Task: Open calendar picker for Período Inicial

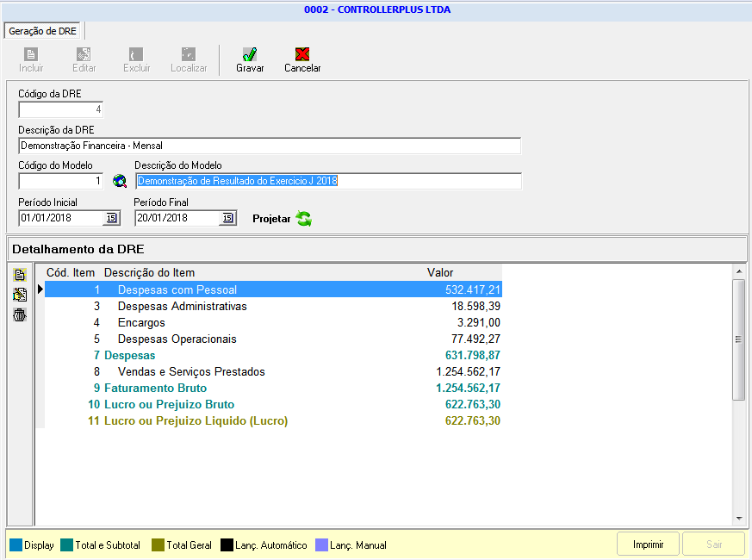Action: [x=111, y=218]
